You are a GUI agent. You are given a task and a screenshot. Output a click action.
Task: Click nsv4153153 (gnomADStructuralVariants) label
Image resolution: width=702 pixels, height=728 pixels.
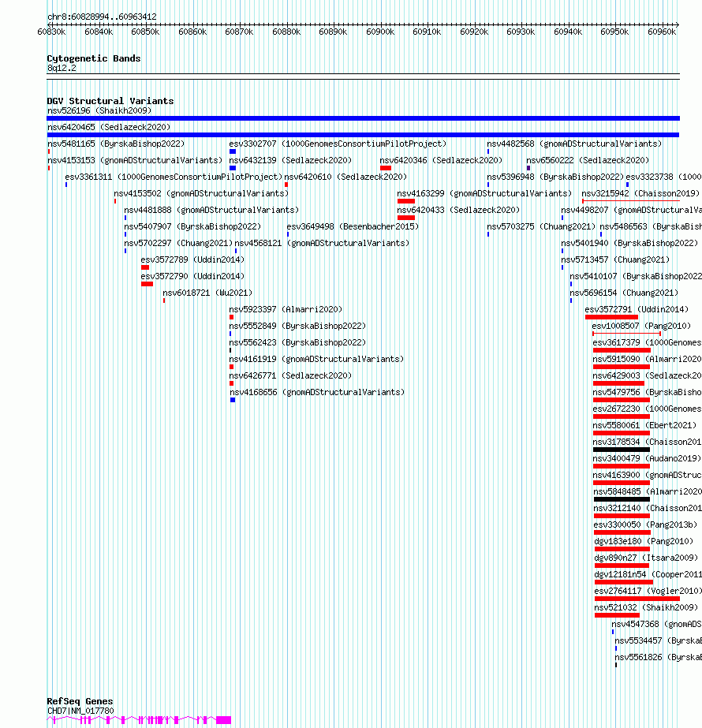click(135, 160)
